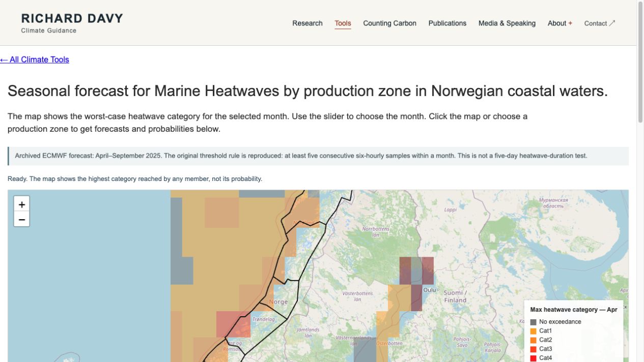The height and width of the screenshot is (362, 644).
Task: Click the Richard Davy site logo
Action: click(x=72, y=23)
